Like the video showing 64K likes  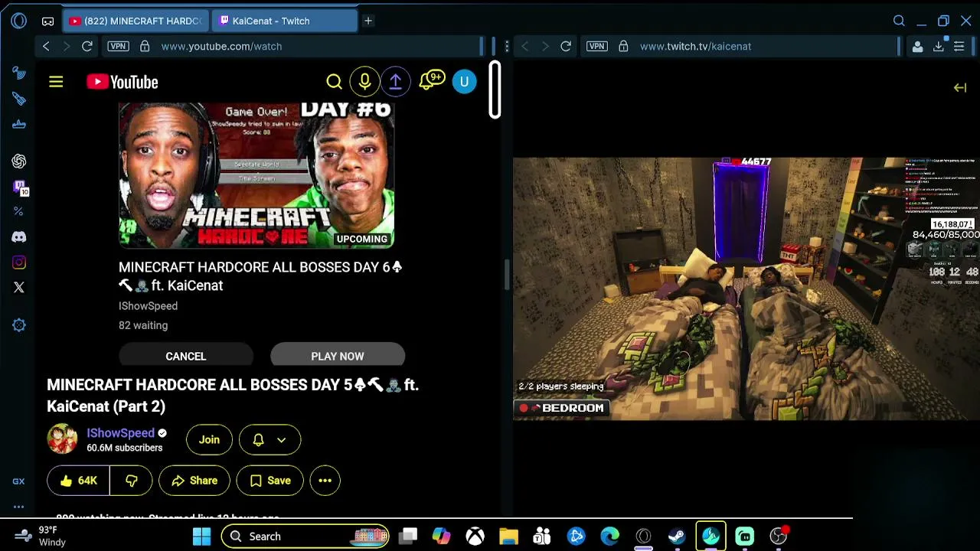(78, 481)
